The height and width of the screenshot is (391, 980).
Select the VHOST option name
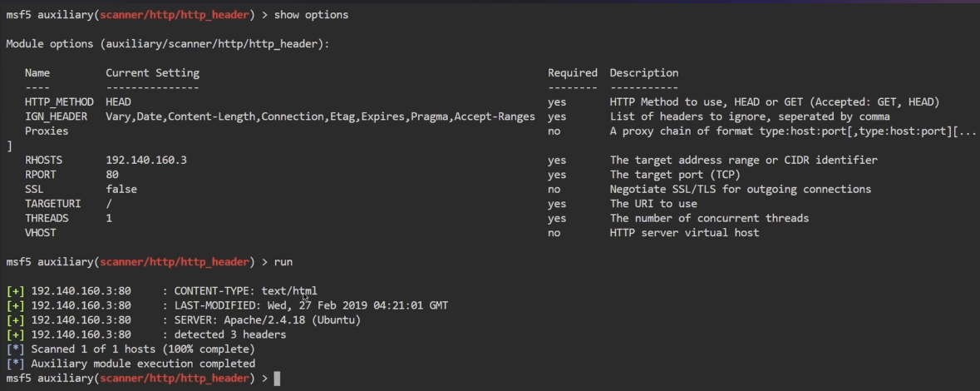pos(40,233)
